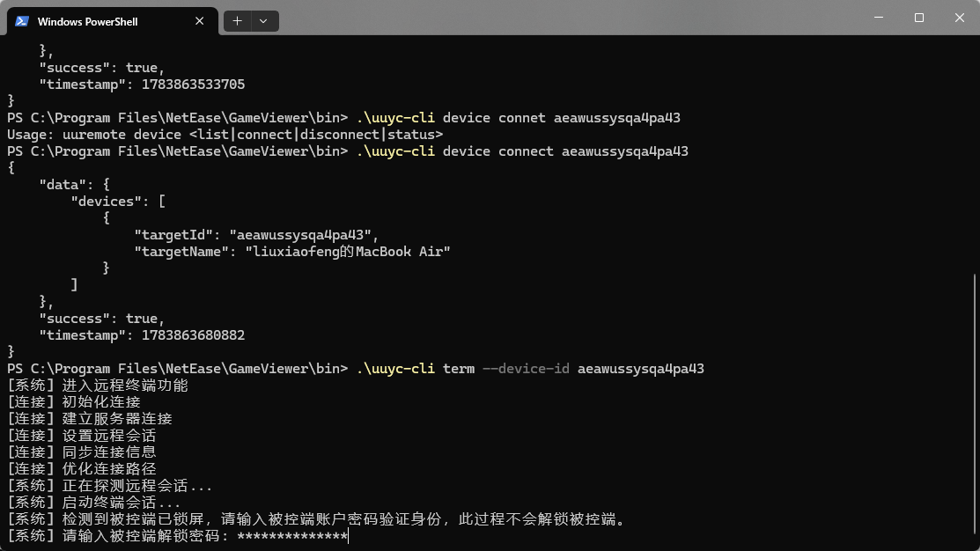The image size is (980, 551).
Task: Click the "targetName" MacBook Air line
Action: [x=291, y=252]
